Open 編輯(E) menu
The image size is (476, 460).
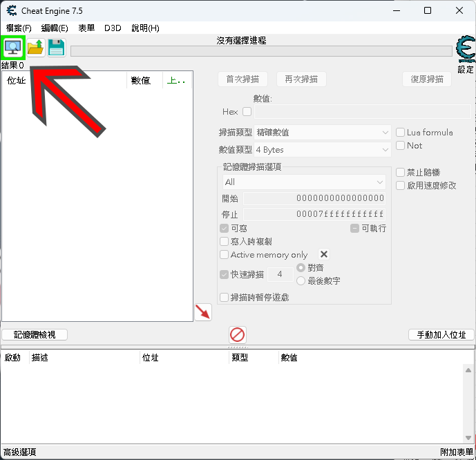point(55,28)
